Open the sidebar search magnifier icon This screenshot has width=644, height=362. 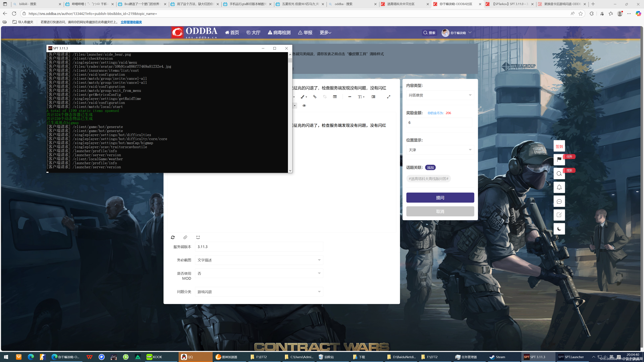[x=559, y=173]
